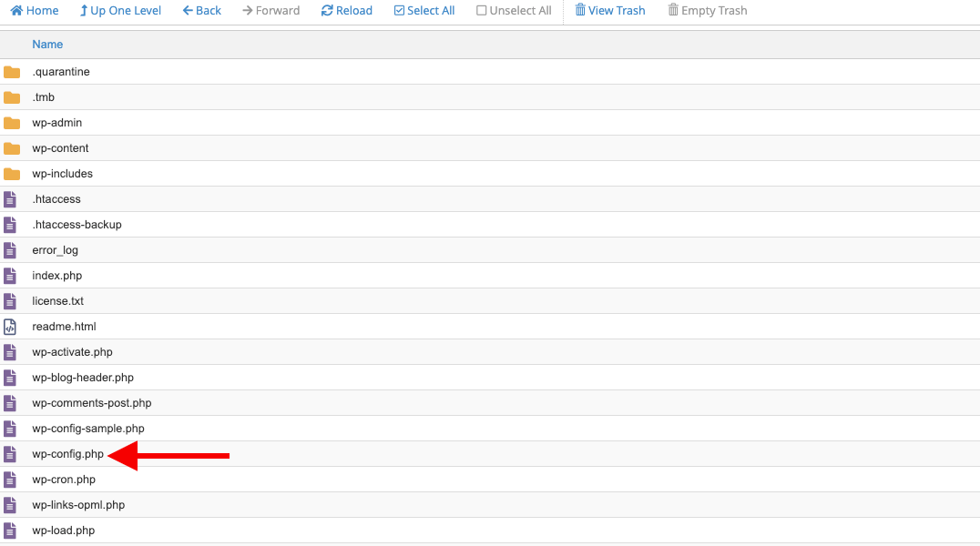Open View Trash

(x=610, y=10)
